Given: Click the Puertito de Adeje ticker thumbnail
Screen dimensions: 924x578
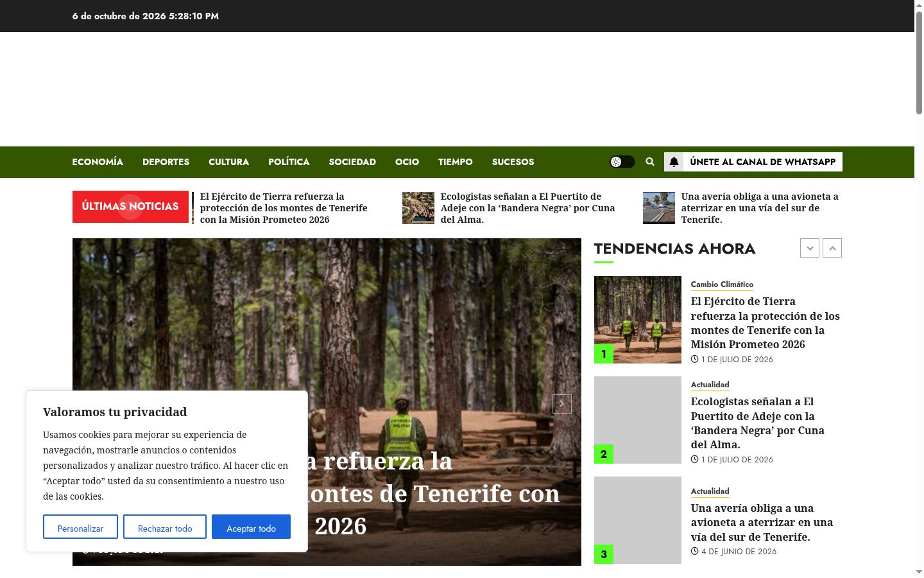Looking at the screenshot, I should click(418, 208).
